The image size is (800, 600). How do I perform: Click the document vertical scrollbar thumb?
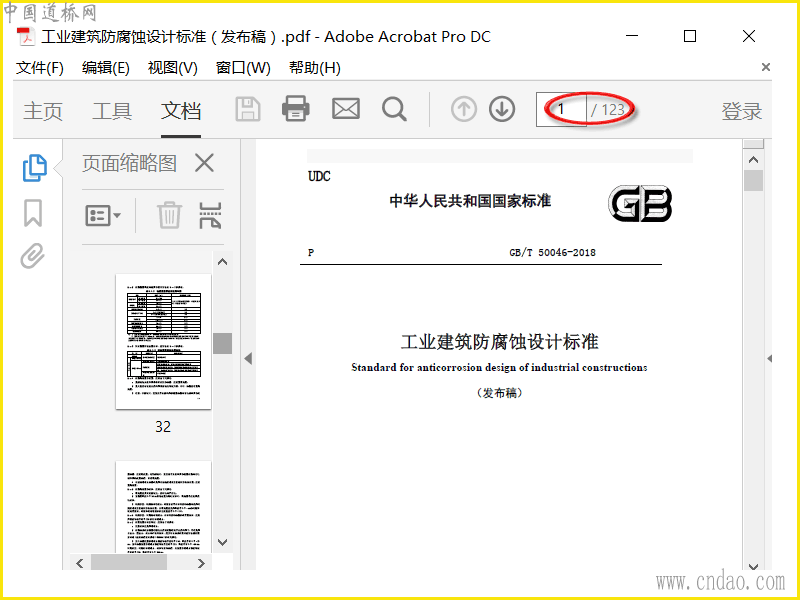point(754,181)
